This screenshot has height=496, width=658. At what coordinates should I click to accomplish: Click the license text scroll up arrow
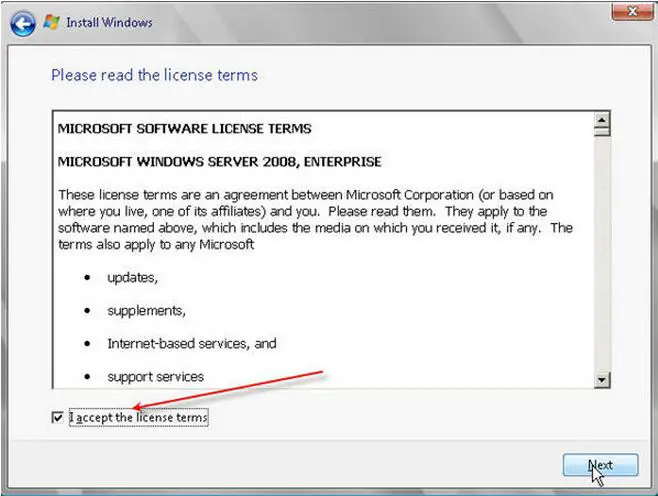tap(602, 120)
